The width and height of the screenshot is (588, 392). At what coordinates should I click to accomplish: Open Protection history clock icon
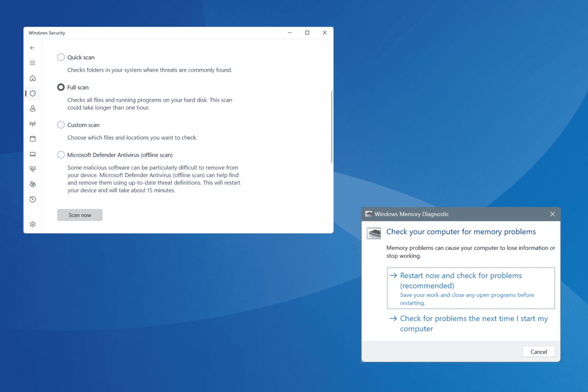click(33, 199)
